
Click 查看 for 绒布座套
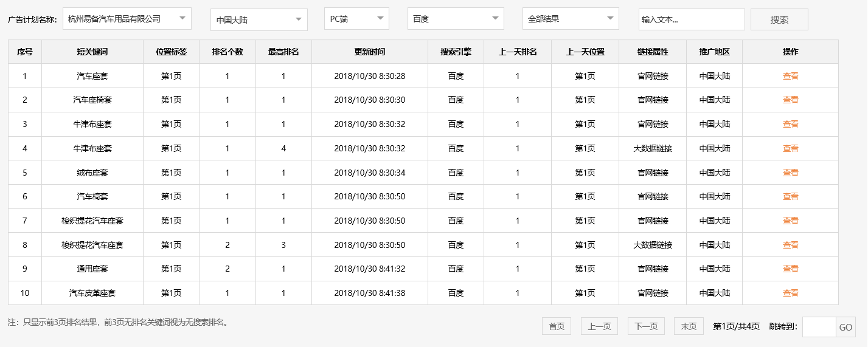click(790, 173)
